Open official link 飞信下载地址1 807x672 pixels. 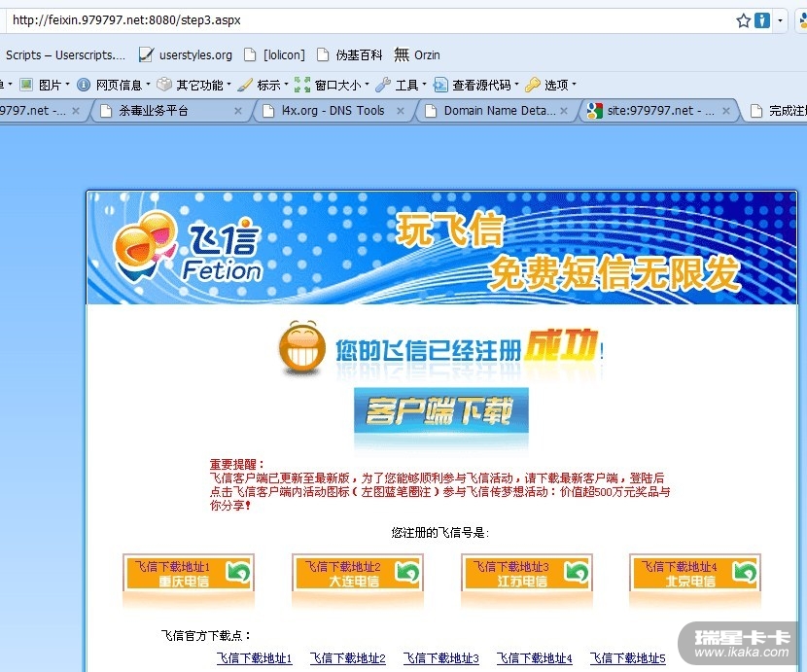[254, 658]
